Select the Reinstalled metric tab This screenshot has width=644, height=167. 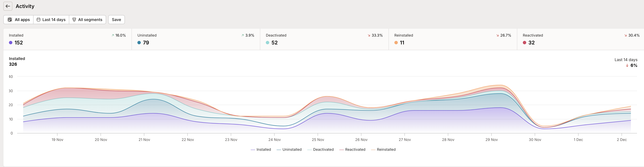(453, 39)
